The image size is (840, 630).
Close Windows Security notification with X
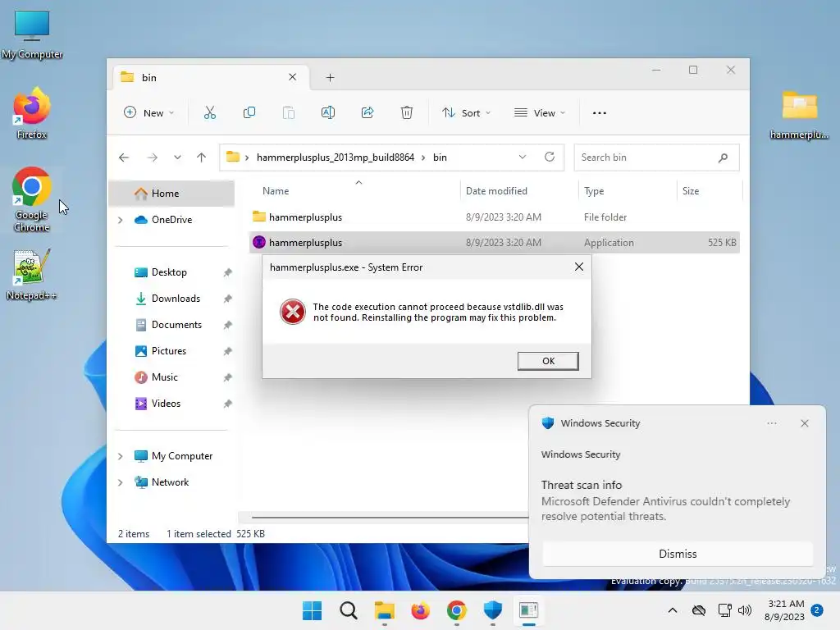tap(805, 423)
